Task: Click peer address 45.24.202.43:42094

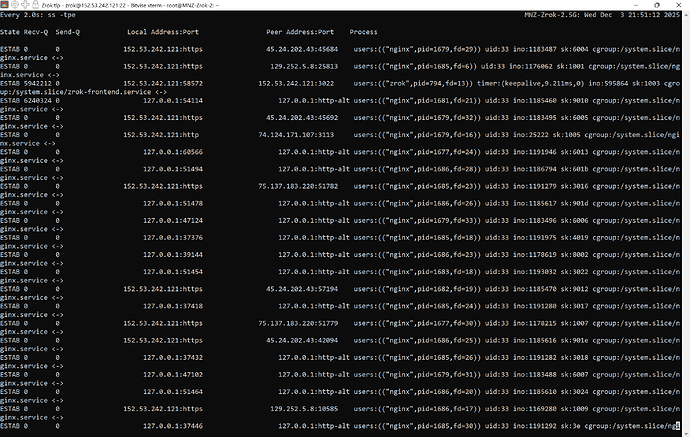Action: (302, 341)
